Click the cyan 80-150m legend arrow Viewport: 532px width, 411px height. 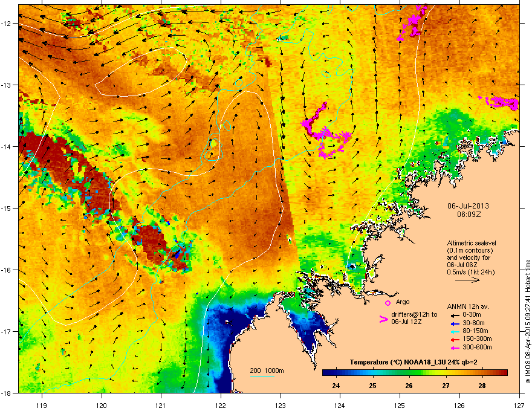pyautogui.click(x=455, y=331)
